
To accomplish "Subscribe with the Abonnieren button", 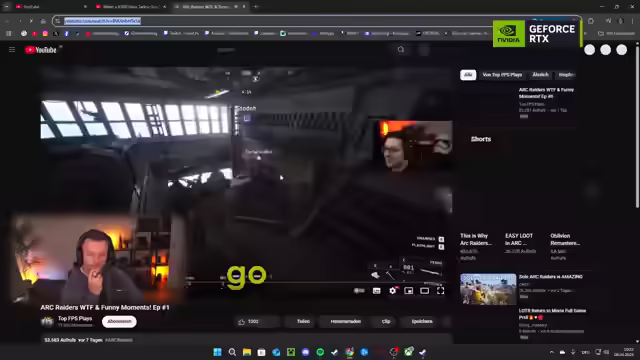I will pyautogui.click(x=119, y=322).
